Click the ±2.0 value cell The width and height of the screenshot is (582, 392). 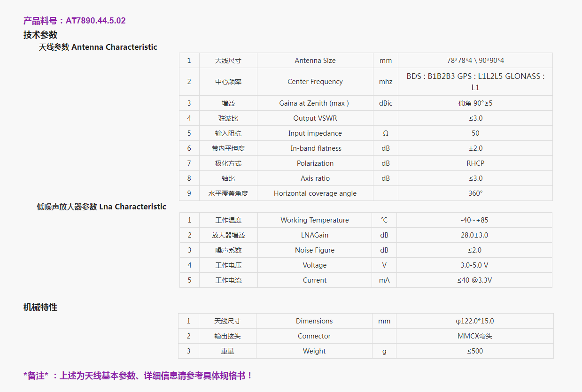(x=475, y=148)
